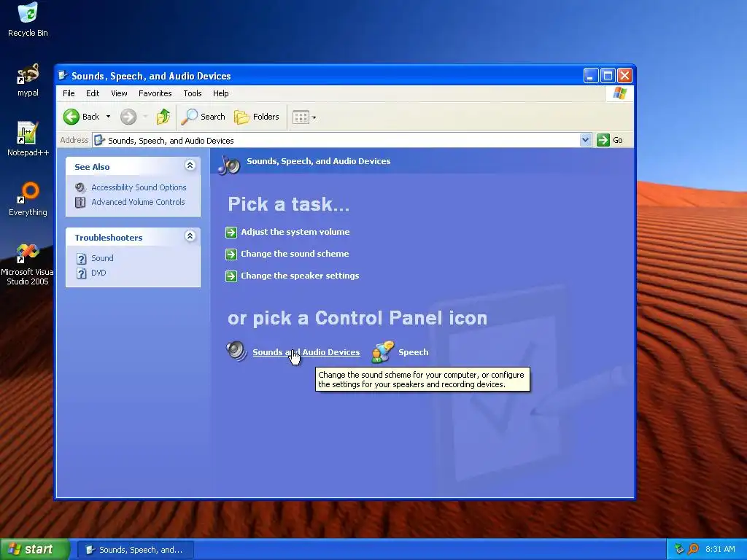Open the File menu

69,93
